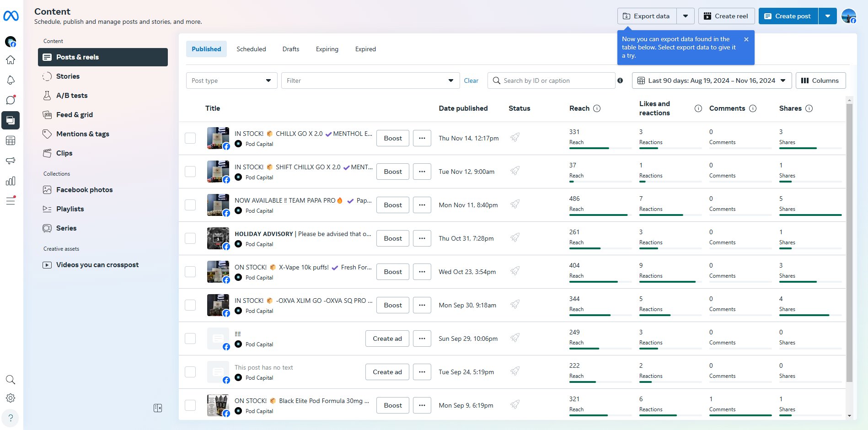The width and height of the screenshot is (868, 430).
Task: Click the Create post button
Action: (x=788, y=16)
